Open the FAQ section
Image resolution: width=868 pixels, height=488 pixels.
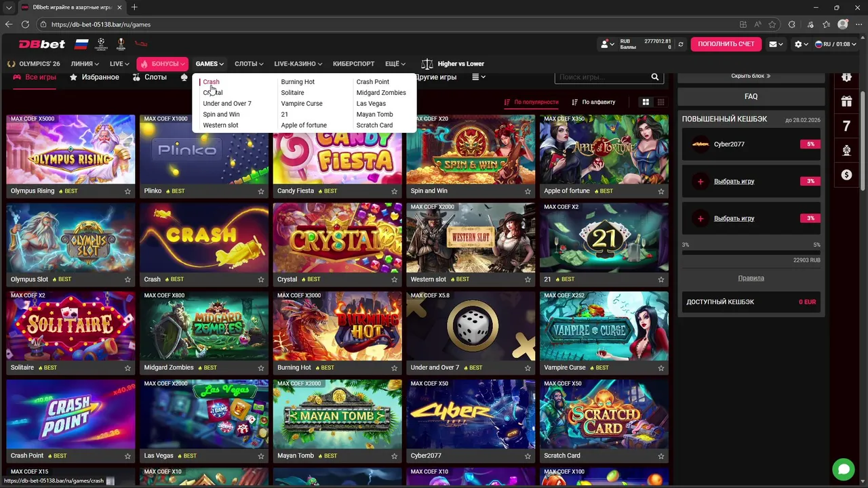[x=751, y=96]
